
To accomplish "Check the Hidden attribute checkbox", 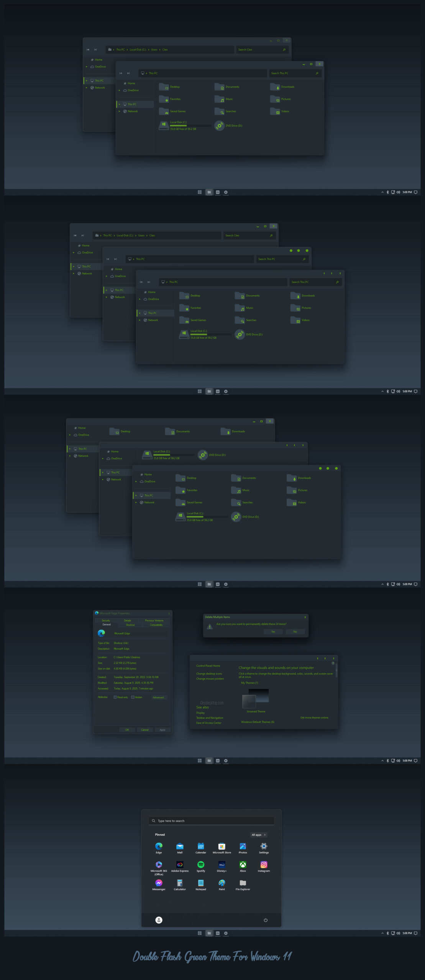I will point(133,697).
